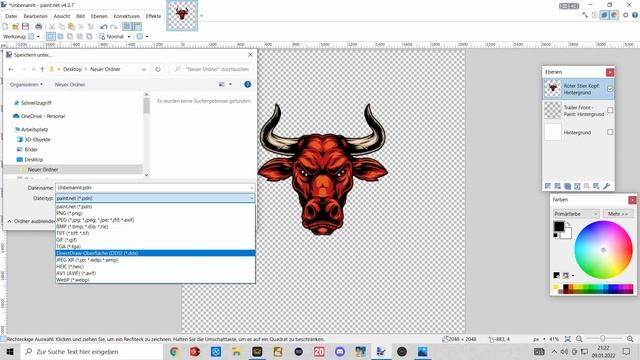Screen dimensions: 640x360
Task: Create a new image via toolbar
Action: [5, 27]
